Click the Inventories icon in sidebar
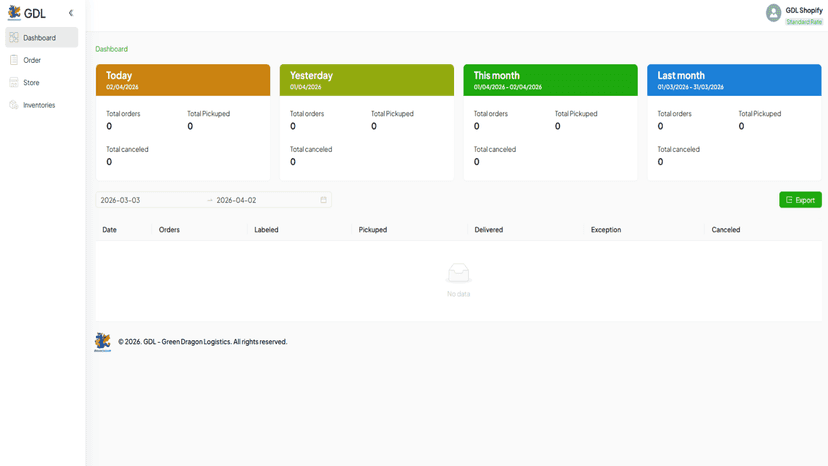 point(14,105)
